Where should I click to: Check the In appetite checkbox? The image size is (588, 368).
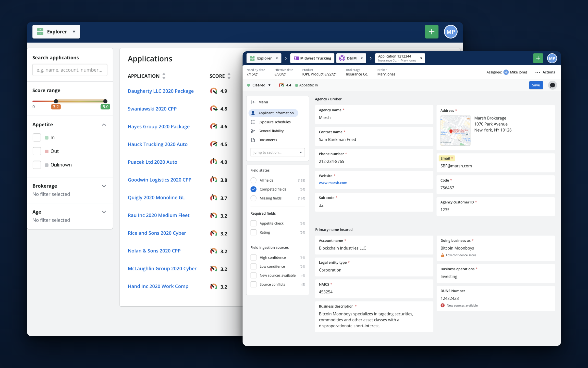37,137
